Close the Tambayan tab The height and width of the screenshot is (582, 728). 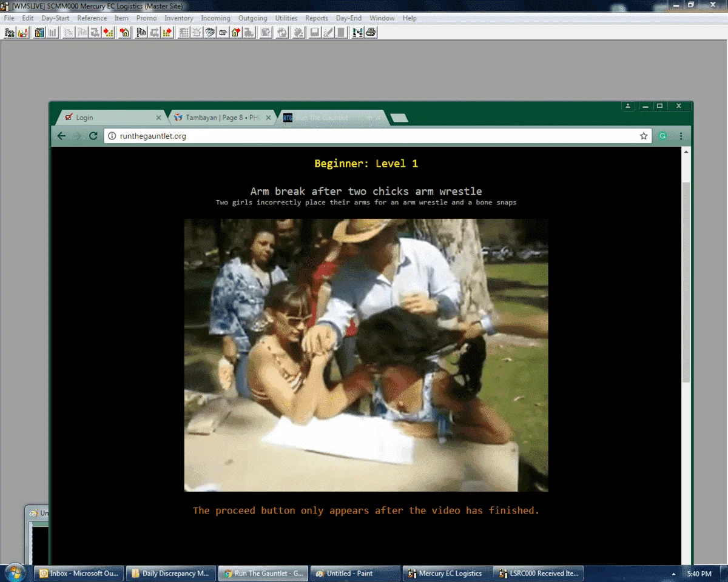point(269,118)
